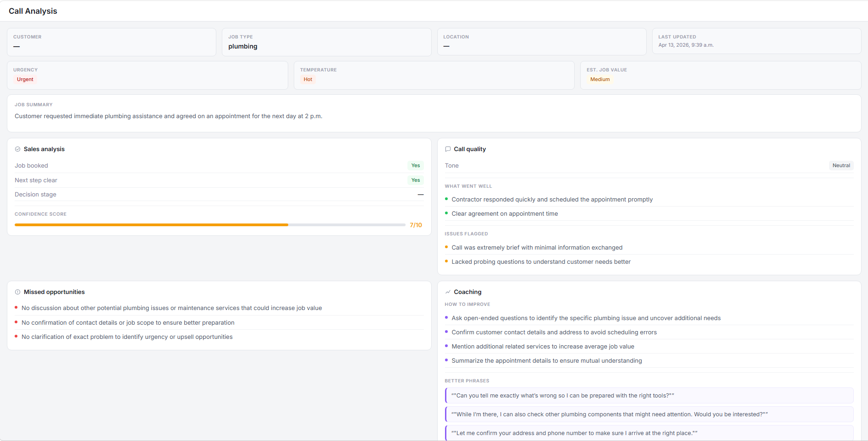Click 'Ask open-ended questions' coaching tip
868x441 pixels.
point(586,318)
